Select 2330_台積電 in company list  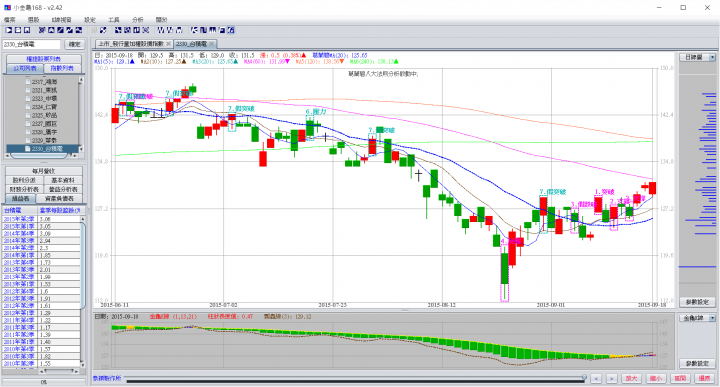tap(42, 149)
